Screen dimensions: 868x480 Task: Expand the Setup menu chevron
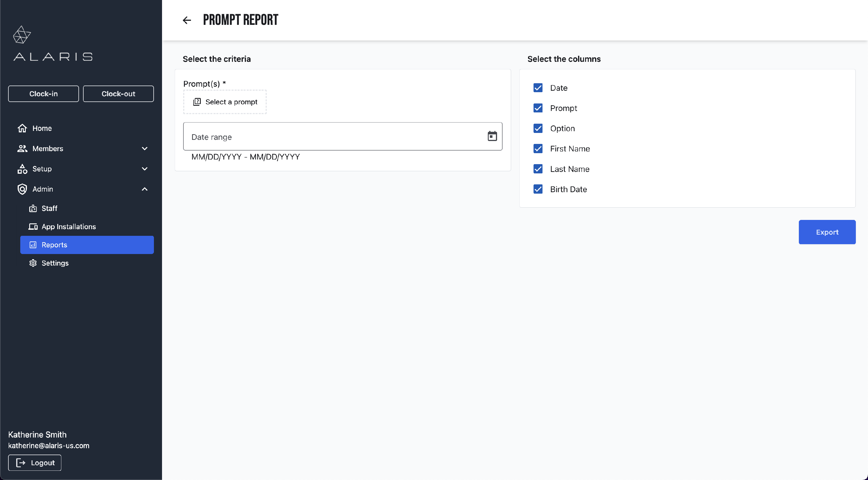click(145, 169)
